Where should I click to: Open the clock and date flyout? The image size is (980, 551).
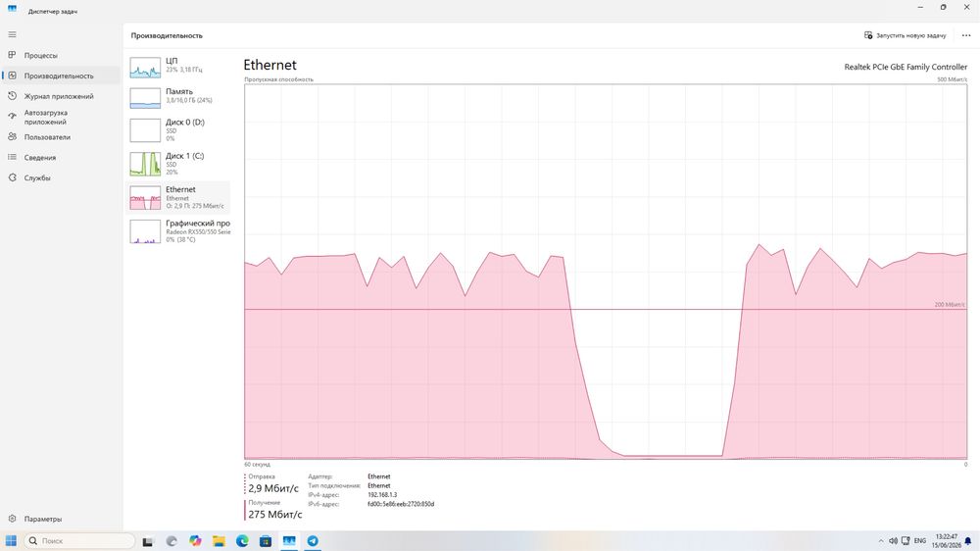947,541
